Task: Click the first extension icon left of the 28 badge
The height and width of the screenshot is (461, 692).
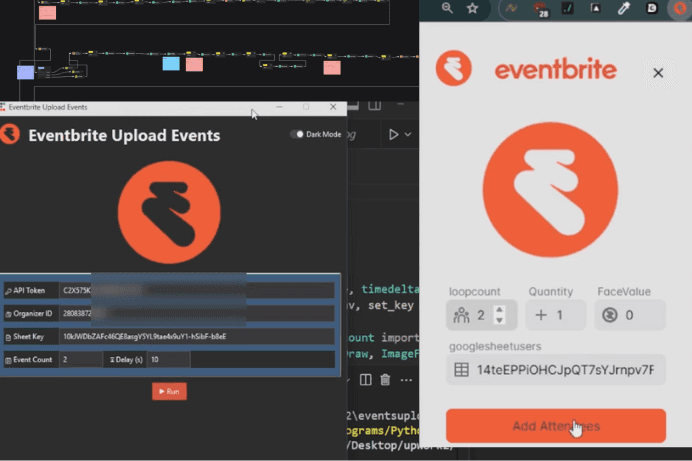Action: click(511, 8)
